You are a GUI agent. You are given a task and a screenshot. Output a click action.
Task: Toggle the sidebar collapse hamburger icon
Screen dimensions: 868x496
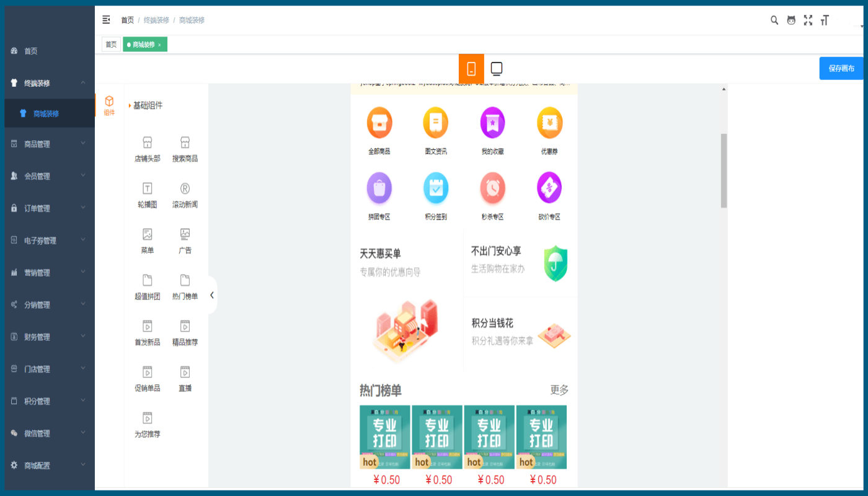[106, 19]
